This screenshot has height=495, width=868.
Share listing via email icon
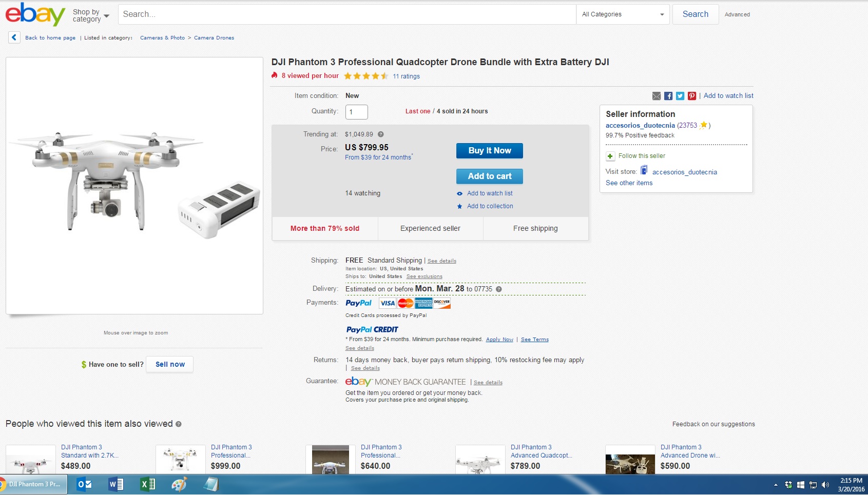coord(657,96)
